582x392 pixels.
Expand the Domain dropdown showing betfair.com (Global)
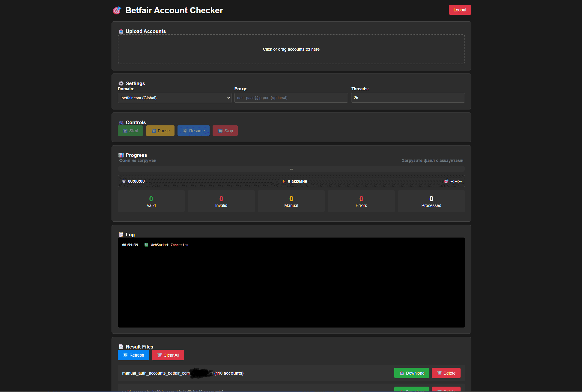(175, 98)
